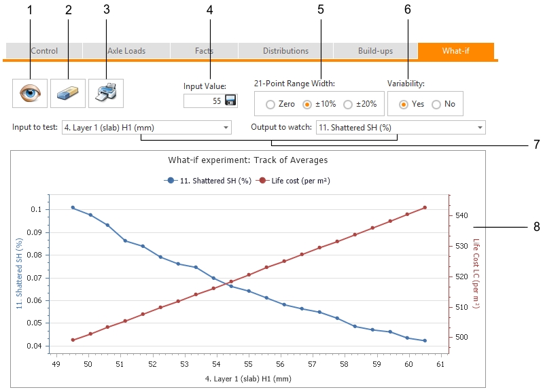Choose the ±20% range width option
Screen dimensions: 543x392
tap(348, 105)
